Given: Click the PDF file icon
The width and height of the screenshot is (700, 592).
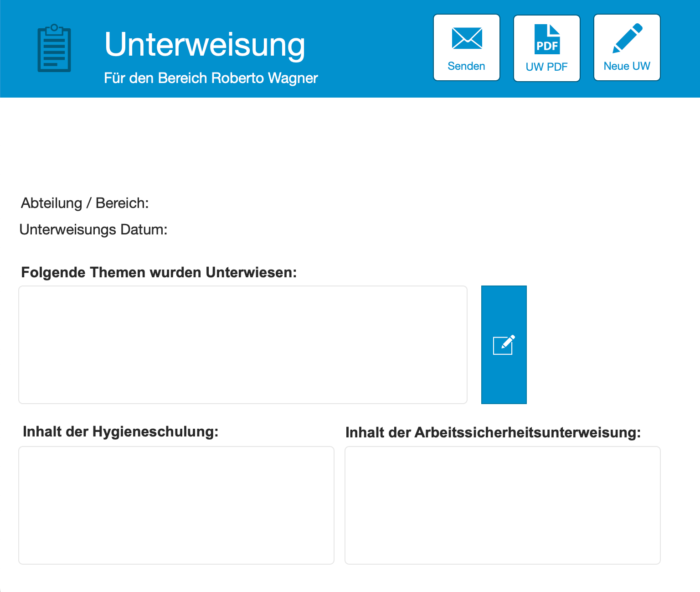Looking at the screenshot, I should point(547,39).
